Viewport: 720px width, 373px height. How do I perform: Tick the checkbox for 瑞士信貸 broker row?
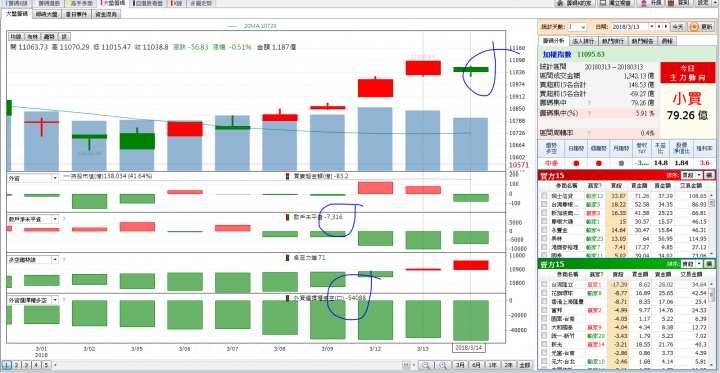[x=545, y=196]
